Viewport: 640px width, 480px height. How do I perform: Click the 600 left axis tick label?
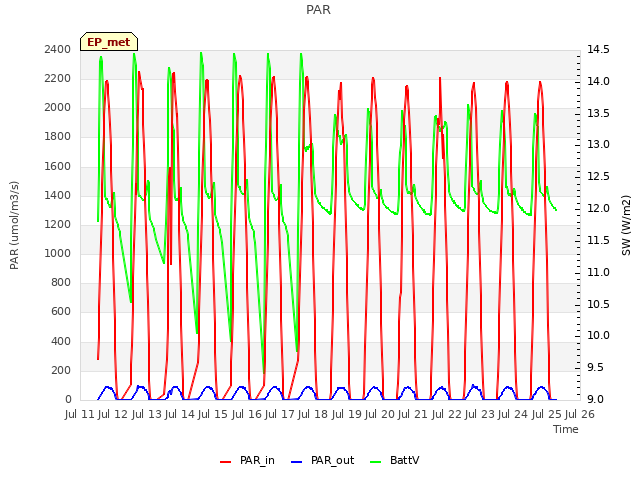pos(61,312)
